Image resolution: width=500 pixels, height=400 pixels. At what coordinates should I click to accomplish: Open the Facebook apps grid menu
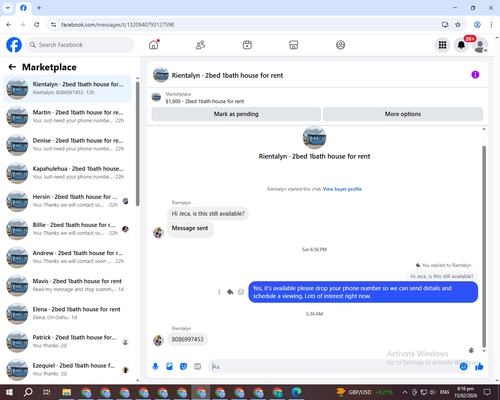442,45
